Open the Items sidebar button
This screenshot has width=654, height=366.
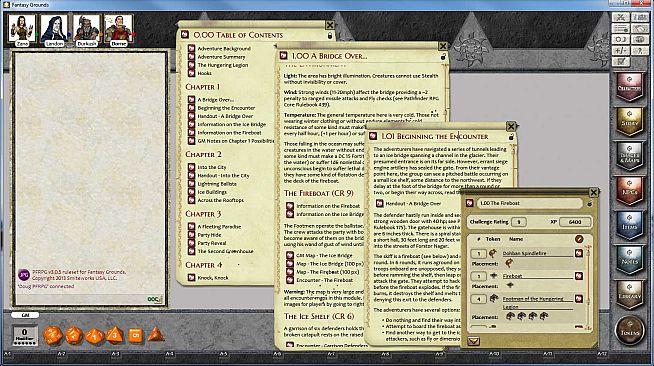click(x=629, y=225)
